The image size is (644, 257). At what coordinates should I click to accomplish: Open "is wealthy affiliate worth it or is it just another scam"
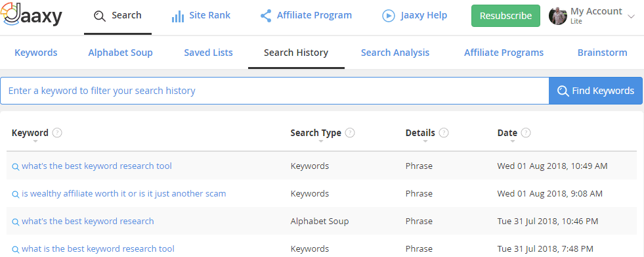coord(123,193)
